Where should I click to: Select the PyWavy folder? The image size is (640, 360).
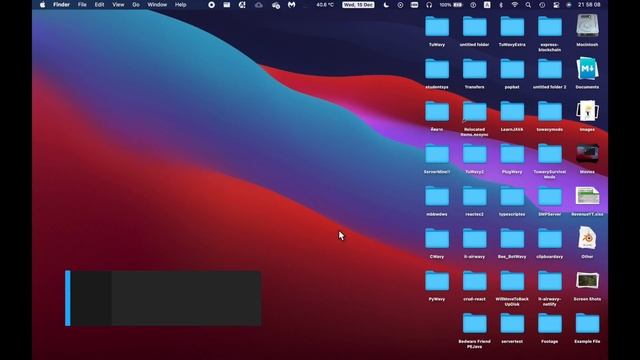tap(437, 282)
